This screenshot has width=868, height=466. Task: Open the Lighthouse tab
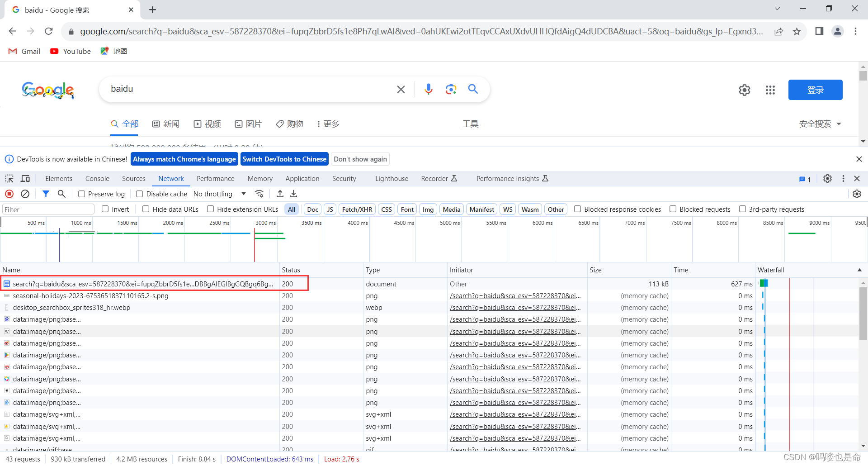[x=392, y=179]
